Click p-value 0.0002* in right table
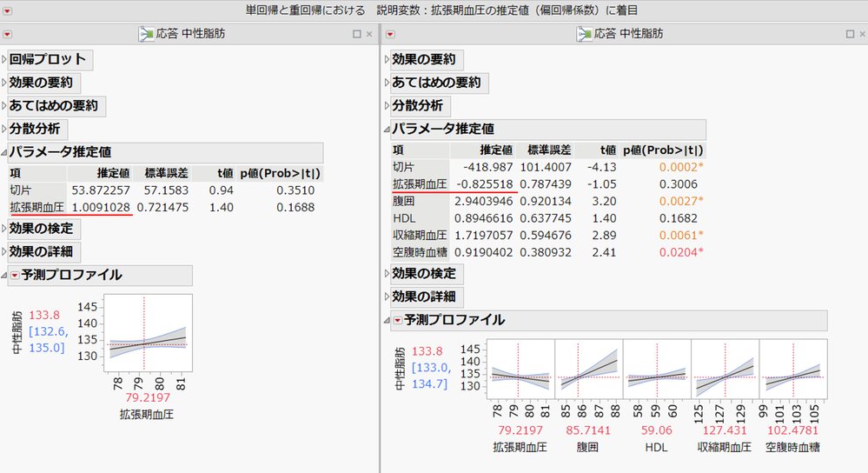Image resolution: width=868 pixels, height=473 pixels. click(681, 167)
